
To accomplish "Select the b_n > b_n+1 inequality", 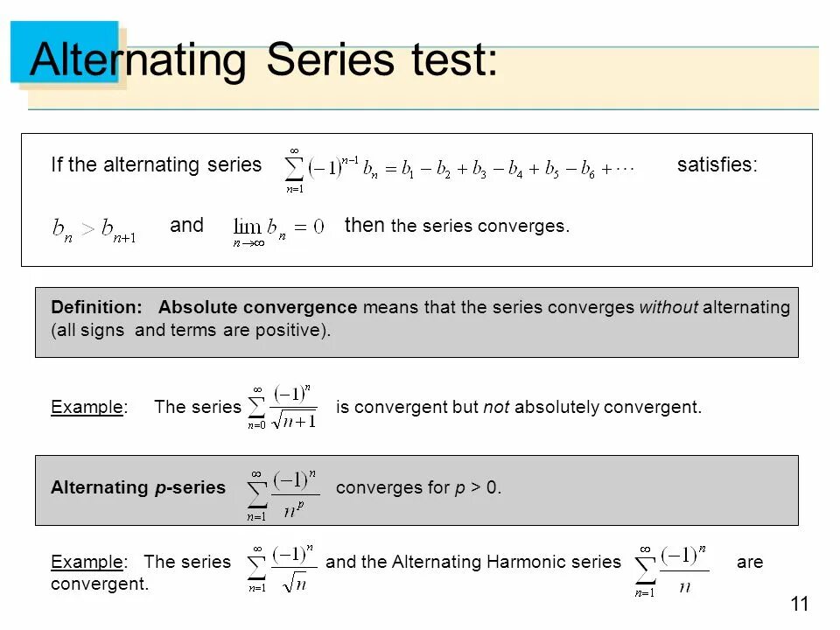I will [x=94, y=230].
